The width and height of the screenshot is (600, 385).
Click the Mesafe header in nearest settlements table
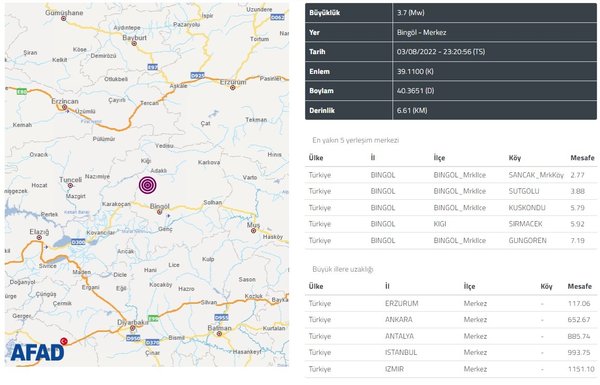582,158
